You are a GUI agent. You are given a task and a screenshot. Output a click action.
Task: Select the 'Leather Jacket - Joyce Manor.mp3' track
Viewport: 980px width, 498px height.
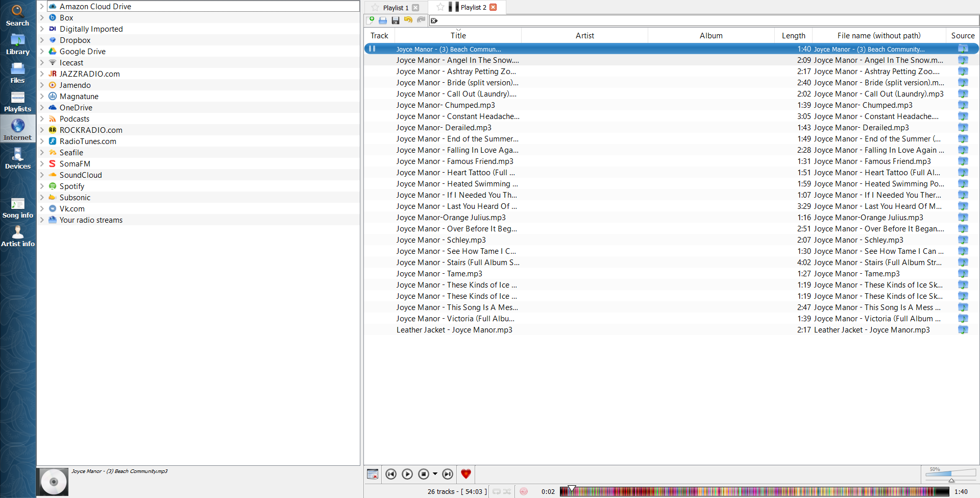tap(672, 330)
